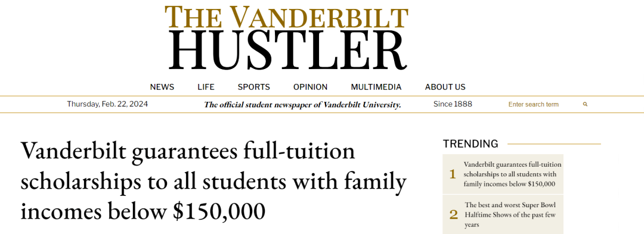This screenshot has height=234, width=644.
Task: Click trending rank number 2
Action: pos(453,215)
